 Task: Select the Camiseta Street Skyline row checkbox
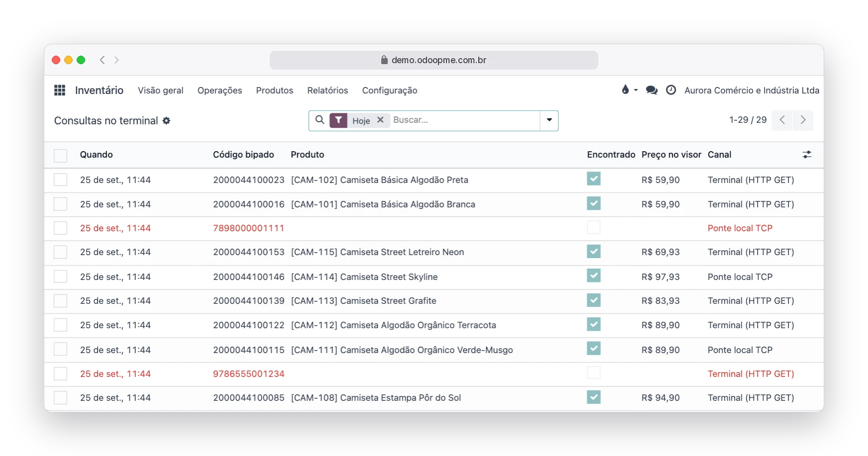(x=60, y=276)
